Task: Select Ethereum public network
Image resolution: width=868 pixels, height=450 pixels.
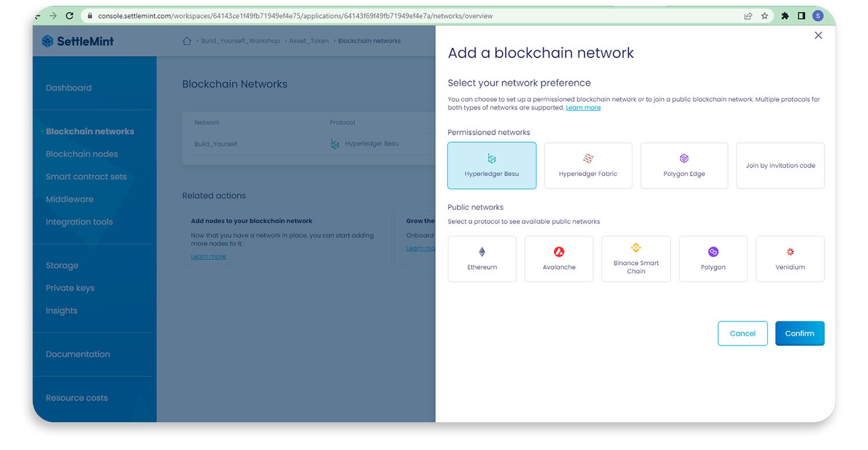Action: [x=482, y=259]
